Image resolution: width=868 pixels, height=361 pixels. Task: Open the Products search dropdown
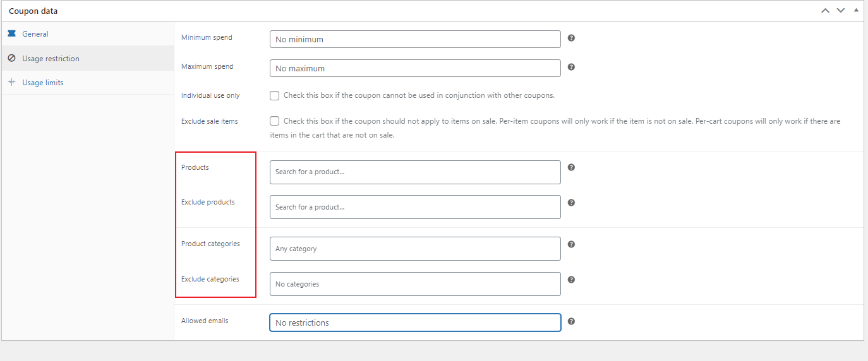coord(415,172)
